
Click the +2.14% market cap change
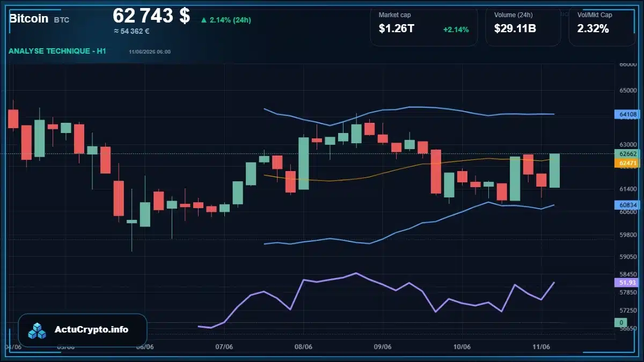pyautogui.click(x=456, y=29)
